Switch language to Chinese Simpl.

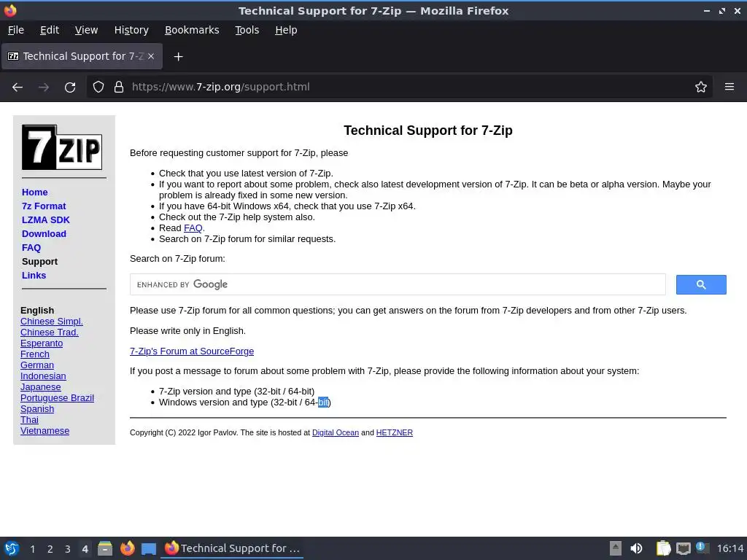(x=52, y=322)
